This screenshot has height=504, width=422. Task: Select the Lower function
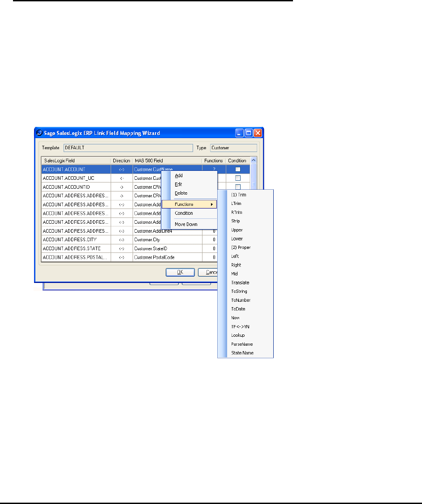pos(245,239)
